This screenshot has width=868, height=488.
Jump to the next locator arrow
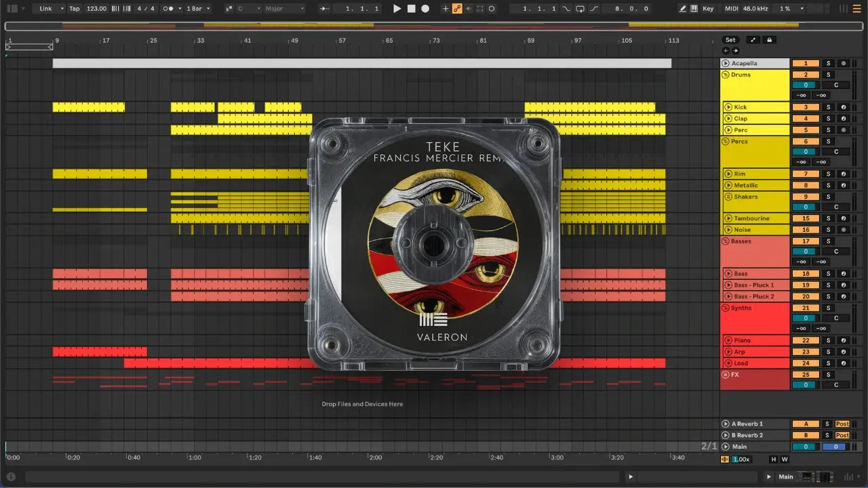tap(735, 51)
